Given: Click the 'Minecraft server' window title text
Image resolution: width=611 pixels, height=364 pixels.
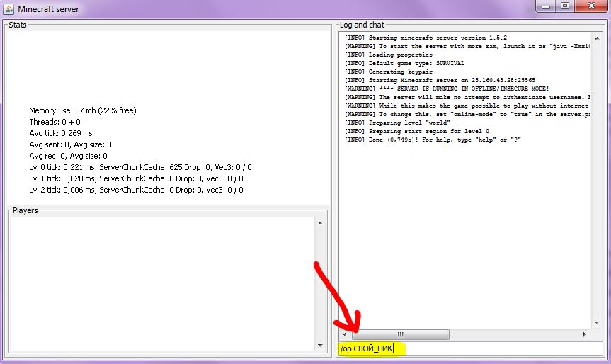Looking at the screenshot, I should coord(48,9).
